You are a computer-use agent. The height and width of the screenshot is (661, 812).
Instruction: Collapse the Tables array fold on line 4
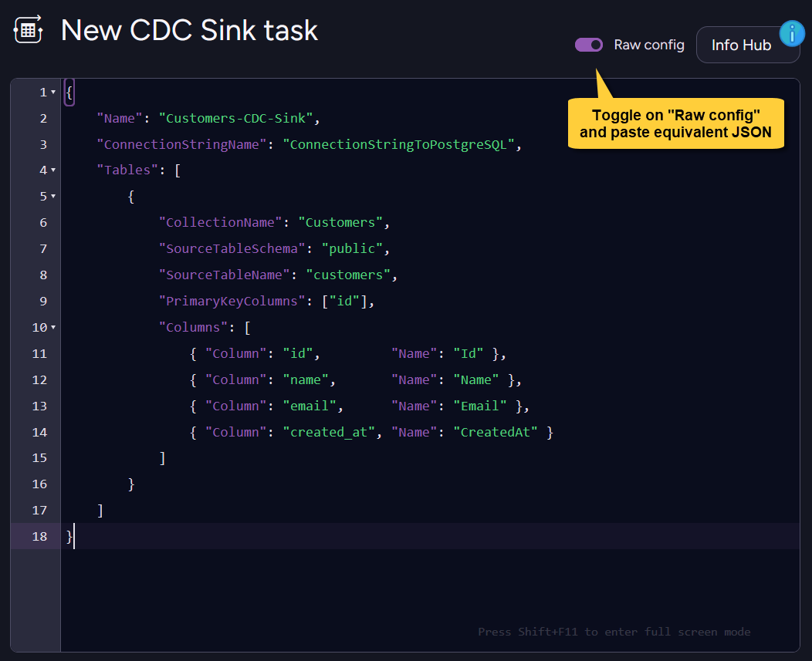(x=53, y=170)
